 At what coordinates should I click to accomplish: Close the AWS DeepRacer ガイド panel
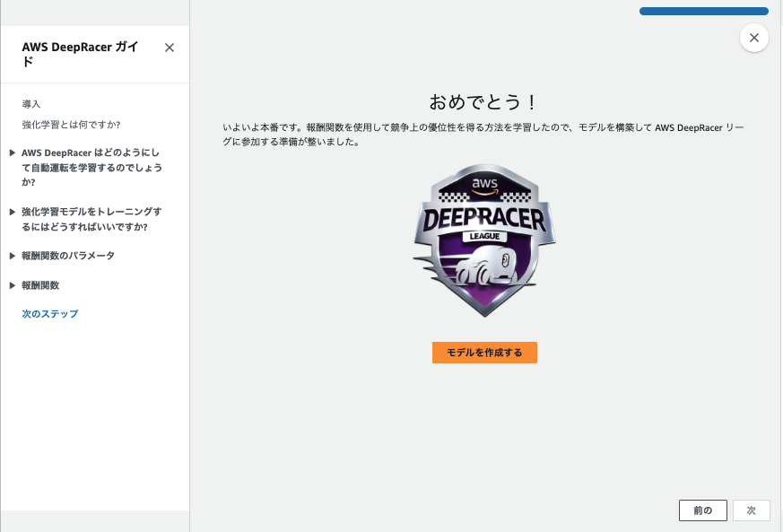click(169, 48)
